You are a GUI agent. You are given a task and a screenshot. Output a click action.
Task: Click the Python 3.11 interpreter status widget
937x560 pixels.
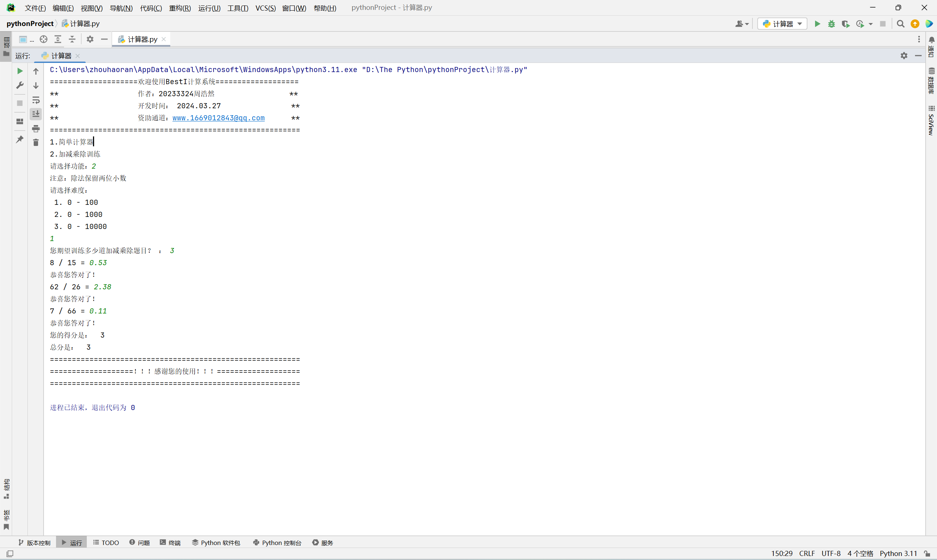898,553
